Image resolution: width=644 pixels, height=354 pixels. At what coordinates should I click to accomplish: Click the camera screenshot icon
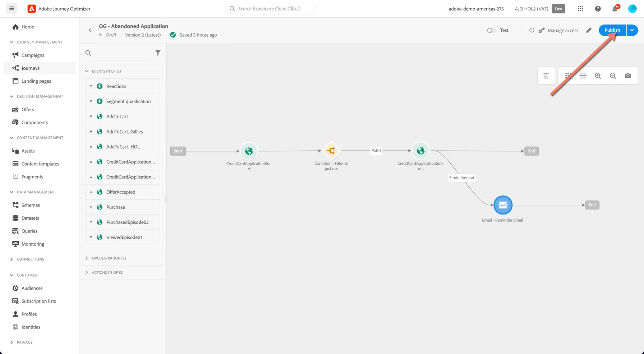coord(628,76)
